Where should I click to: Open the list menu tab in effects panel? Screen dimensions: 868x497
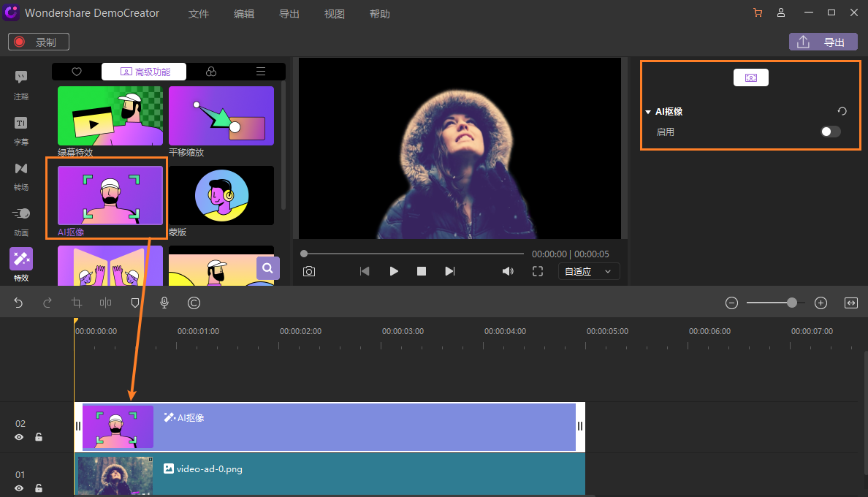[x=260, y=72]
